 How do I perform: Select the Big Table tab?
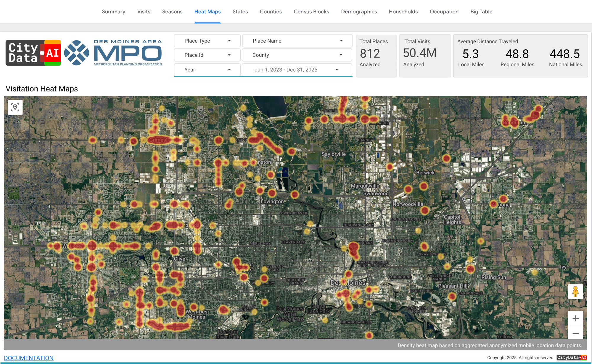point(481,12)
